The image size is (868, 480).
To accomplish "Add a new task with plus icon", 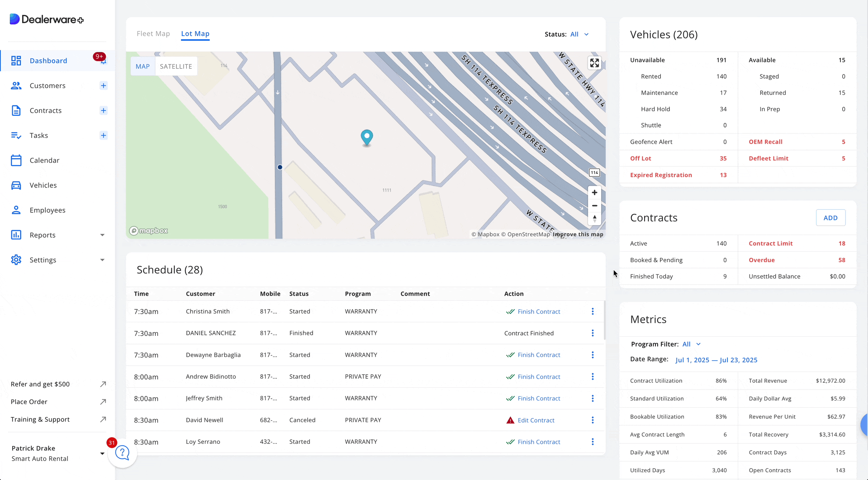I will (104, 135).
